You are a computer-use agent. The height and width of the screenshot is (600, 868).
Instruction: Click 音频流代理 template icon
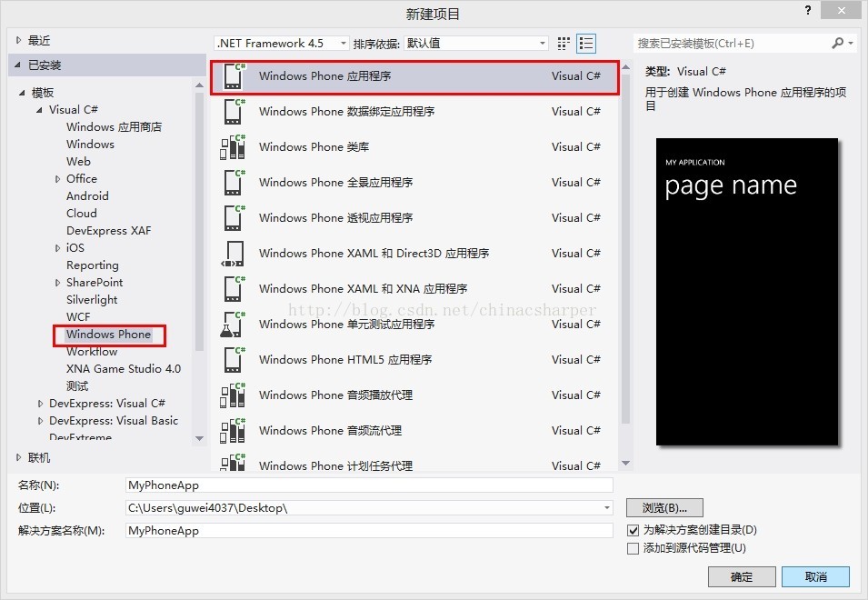pyautogui.click(x=233, y=431)
